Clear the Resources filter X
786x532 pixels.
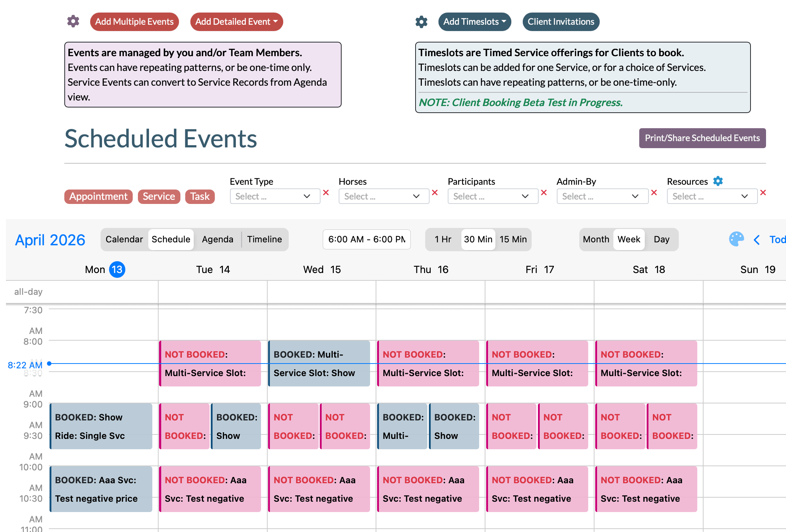pyautogui.click(x=763, y=192)
